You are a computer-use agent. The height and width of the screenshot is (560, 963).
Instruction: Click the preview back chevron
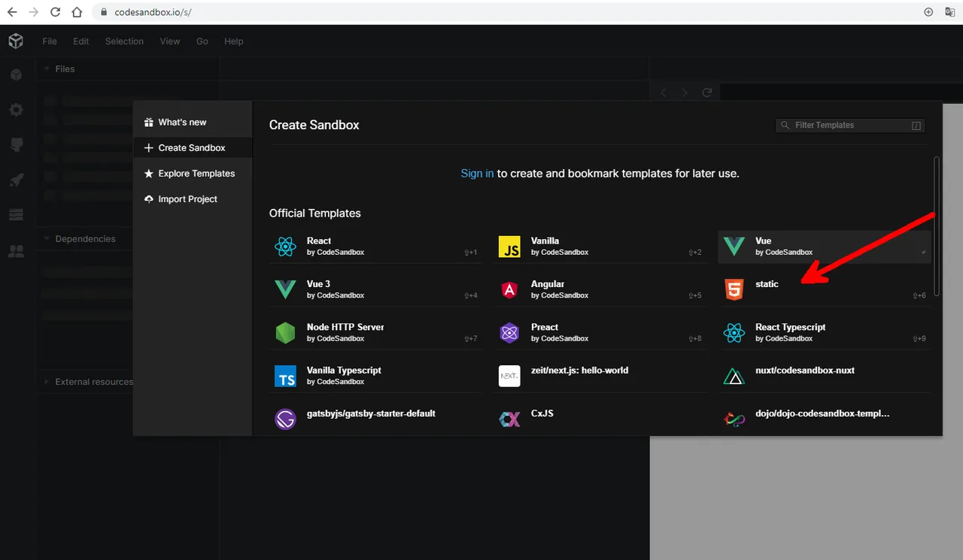[x=664, y=92]
